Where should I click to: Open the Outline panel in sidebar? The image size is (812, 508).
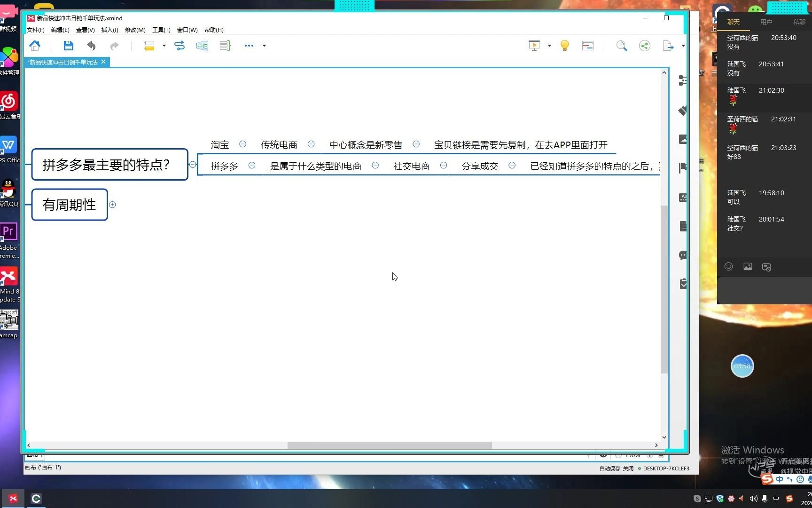683,80
